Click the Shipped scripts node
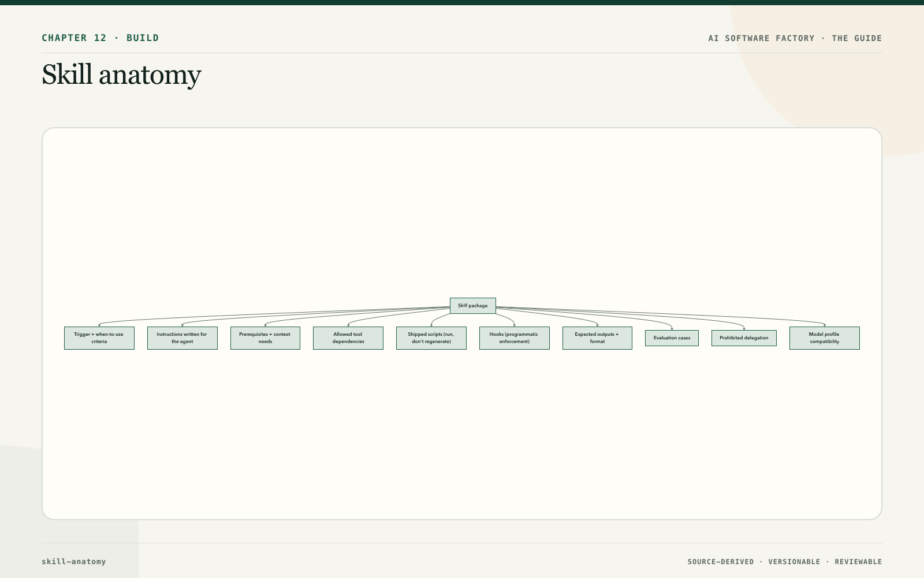Screen dimensions: 924x578 [x=431, y=338]
